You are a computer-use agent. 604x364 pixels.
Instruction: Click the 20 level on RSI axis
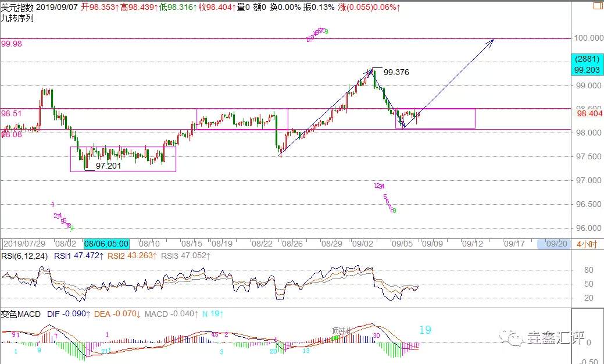click(588, 298)
